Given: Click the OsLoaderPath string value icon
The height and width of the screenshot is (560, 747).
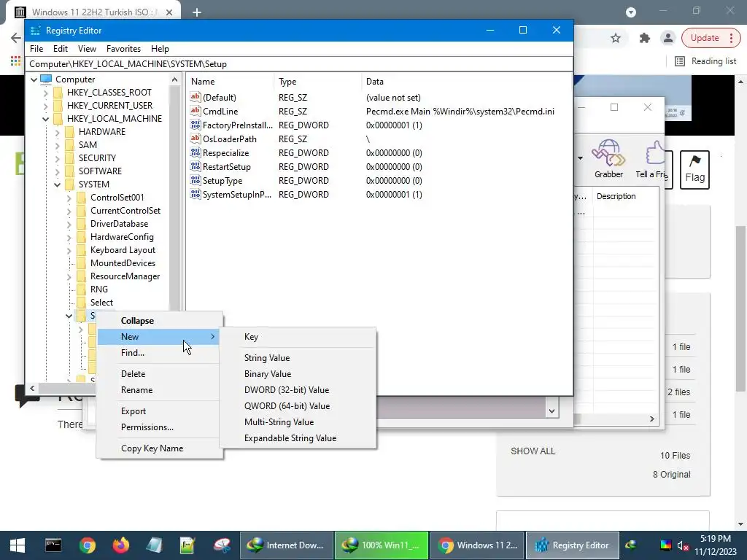Looking at the screenshot, I should 196,139.
